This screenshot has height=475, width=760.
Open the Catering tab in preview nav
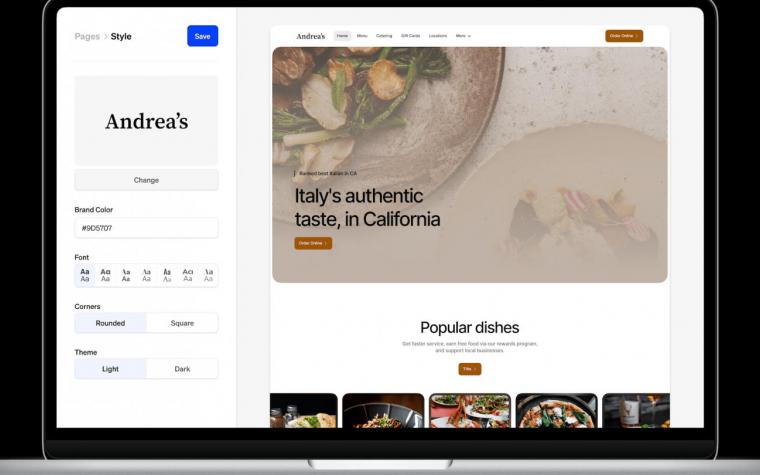384,36
